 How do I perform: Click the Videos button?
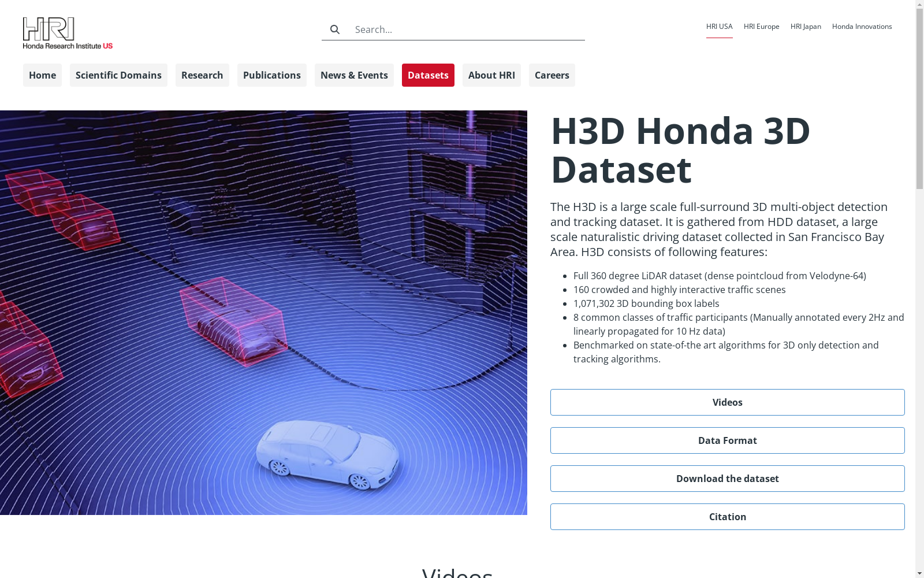728,402
